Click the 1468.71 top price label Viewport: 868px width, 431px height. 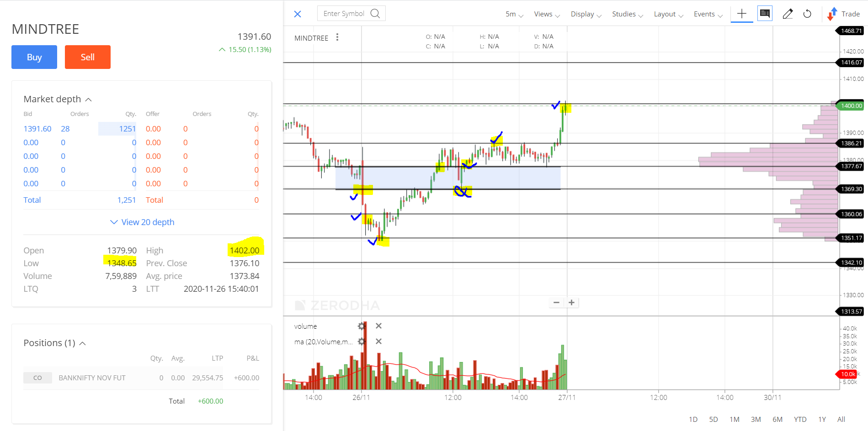pyautogui.click(x=851, y=31)
